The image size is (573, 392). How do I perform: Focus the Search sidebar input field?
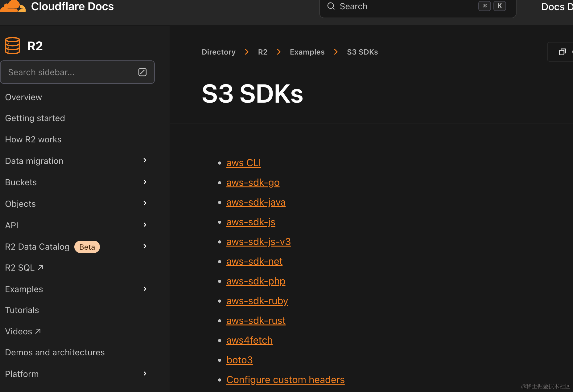[77, 72]
